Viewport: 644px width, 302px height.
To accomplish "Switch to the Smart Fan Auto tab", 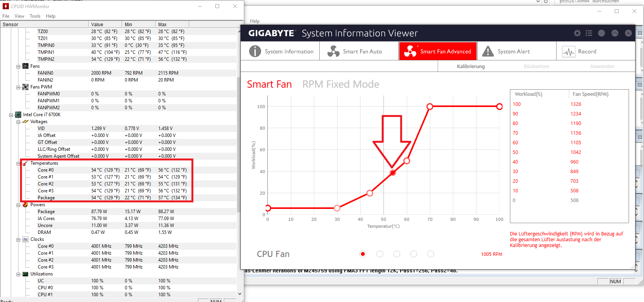I will [x=359, y=51].
